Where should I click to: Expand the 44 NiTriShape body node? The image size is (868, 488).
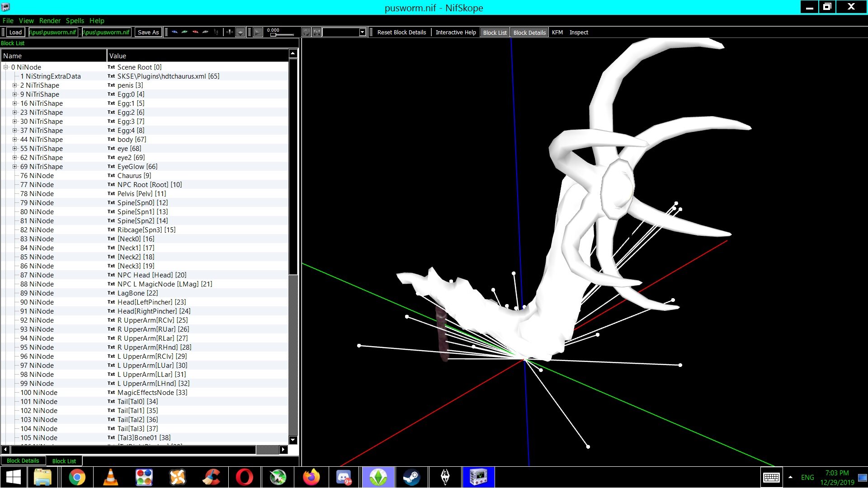tap(15, 140)
